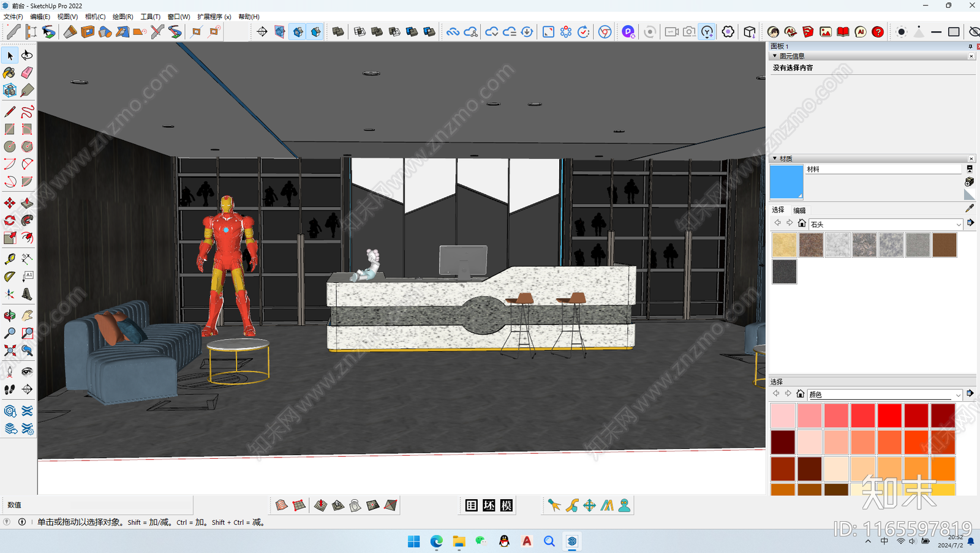Choose the Rectangle drawing tool
The height and width of the screenshot is (553, 980).
point(10,129)
